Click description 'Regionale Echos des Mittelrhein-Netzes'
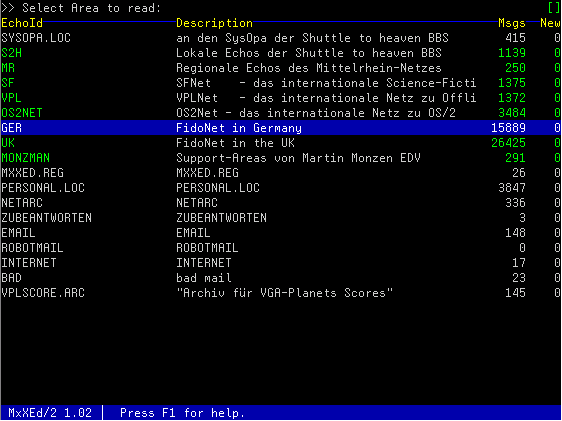 pyautogui.click(x=309, y=68)
